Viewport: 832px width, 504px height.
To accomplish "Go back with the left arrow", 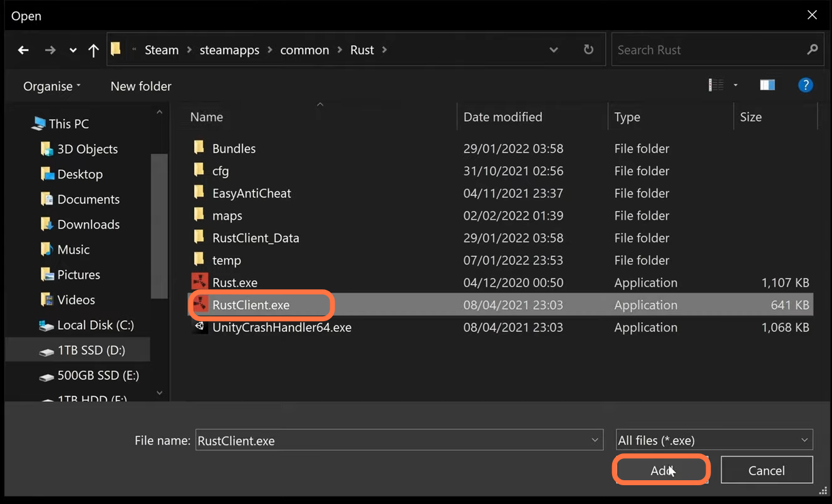I will (23, 50).
